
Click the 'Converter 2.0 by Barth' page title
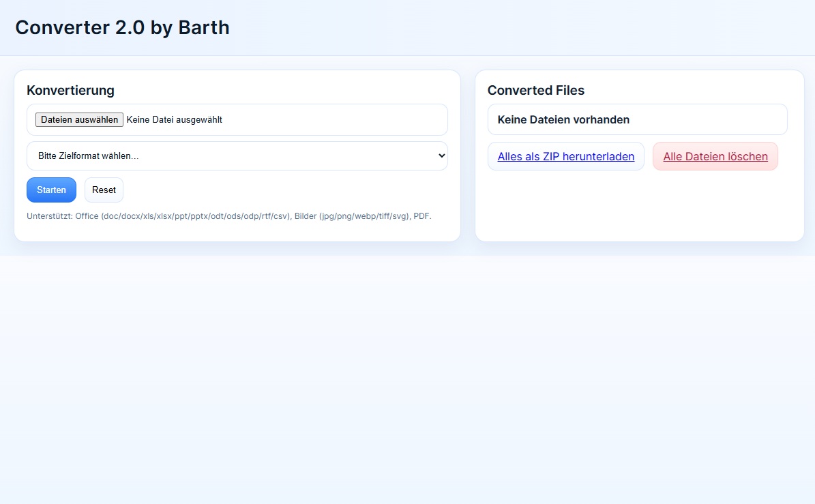point(122,27)
